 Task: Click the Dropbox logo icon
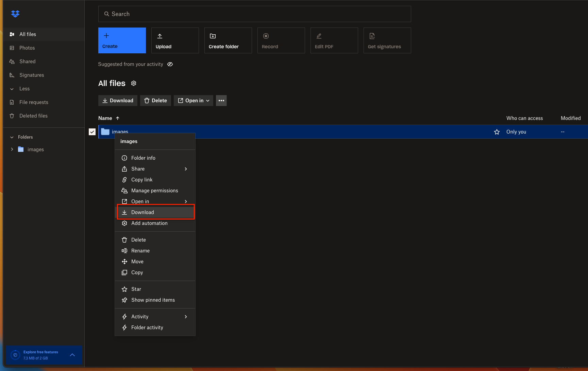tap(15, 14)
